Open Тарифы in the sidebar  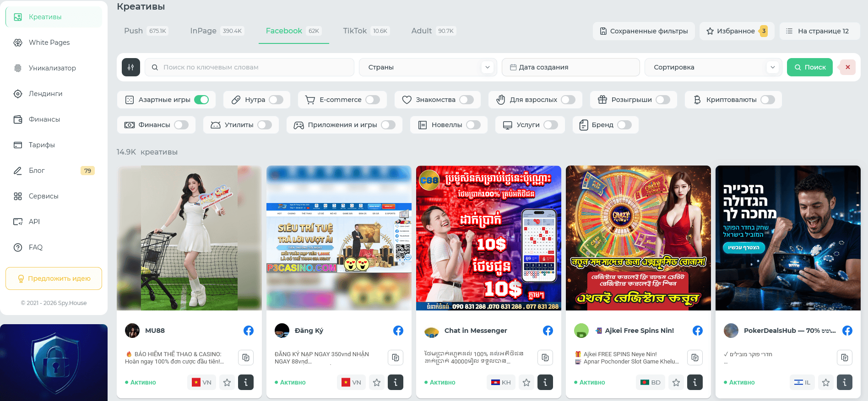pyautogui.click(x=54, y=145)
